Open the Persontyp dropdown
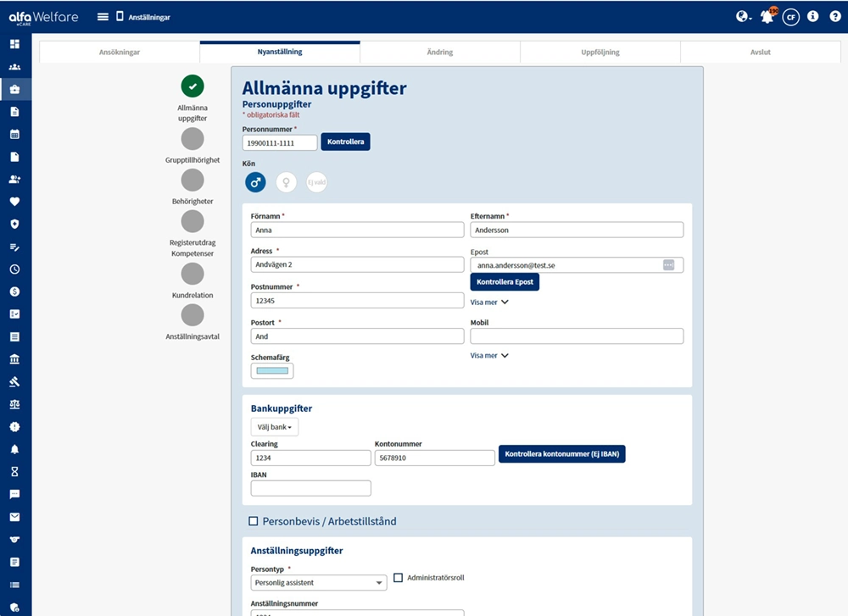848x616 pixels. [x=318, y=583]
